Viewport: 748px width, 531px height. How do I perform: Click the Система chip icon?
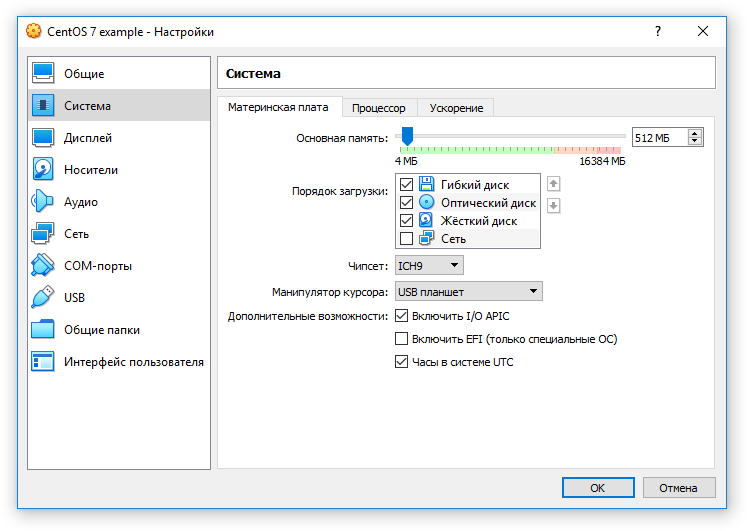pos(43,105)
